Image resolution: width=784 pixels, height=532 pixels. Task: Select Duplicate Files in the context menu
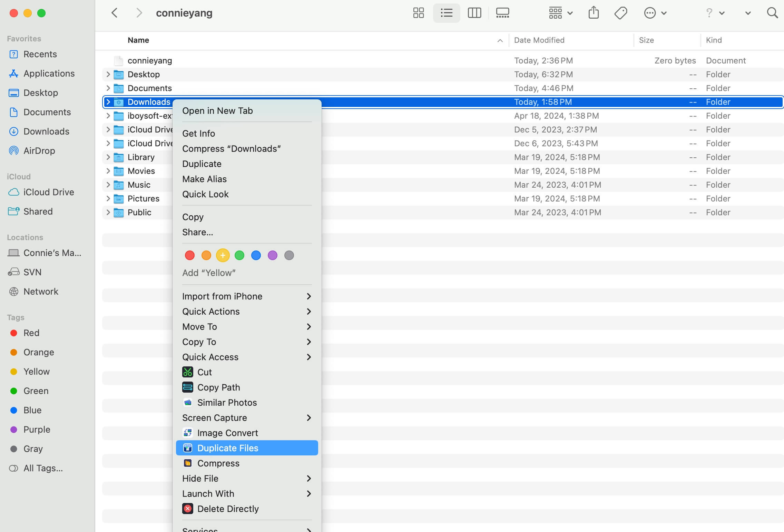coord(228,448)
